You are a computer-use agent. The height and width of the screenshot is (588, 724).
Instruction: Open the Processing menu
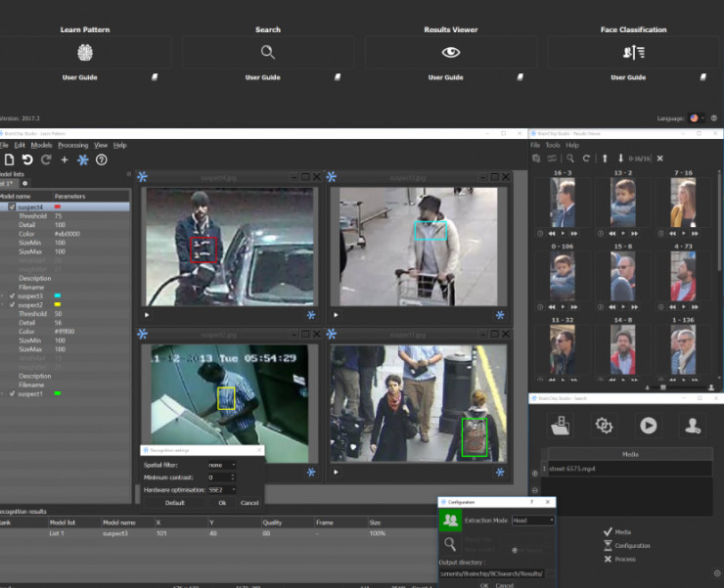(x=72, y=145)
